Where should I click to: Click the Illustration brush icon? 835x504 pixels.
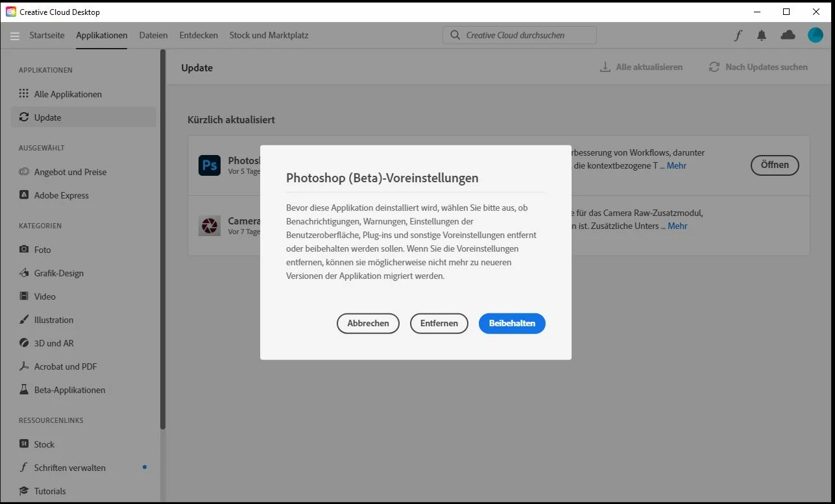24,319
